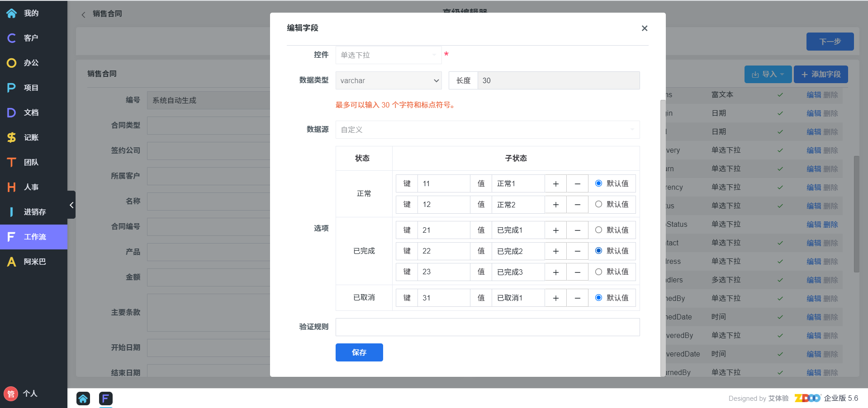Close the 编辑字段 dialog
The width and height of the screenshot is (868, 408).
coord(645,28)
